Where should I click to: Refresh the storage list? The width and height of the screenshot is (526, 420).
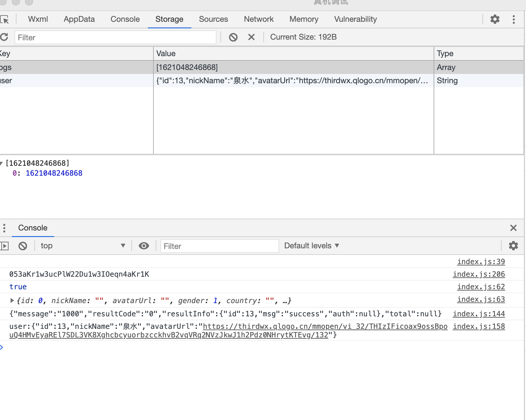pyautogui.click(x=4, y=37)
